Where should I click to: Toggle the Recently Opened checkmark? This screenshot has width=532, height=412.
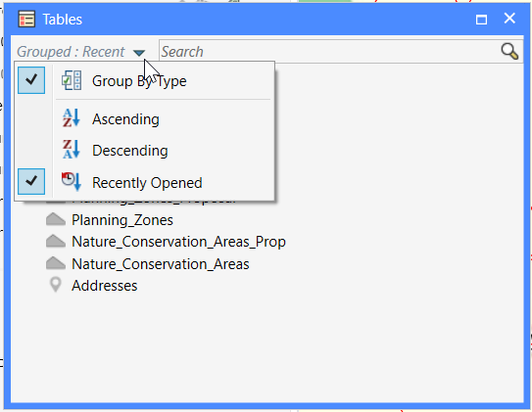(31, 181)
